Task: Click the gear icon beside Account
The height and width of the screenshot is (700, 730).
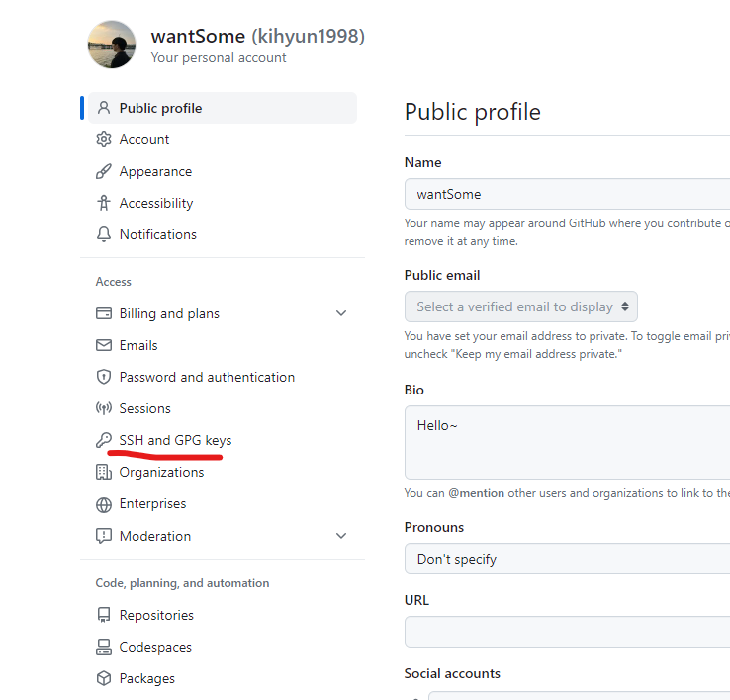Action: click(103, 139)
